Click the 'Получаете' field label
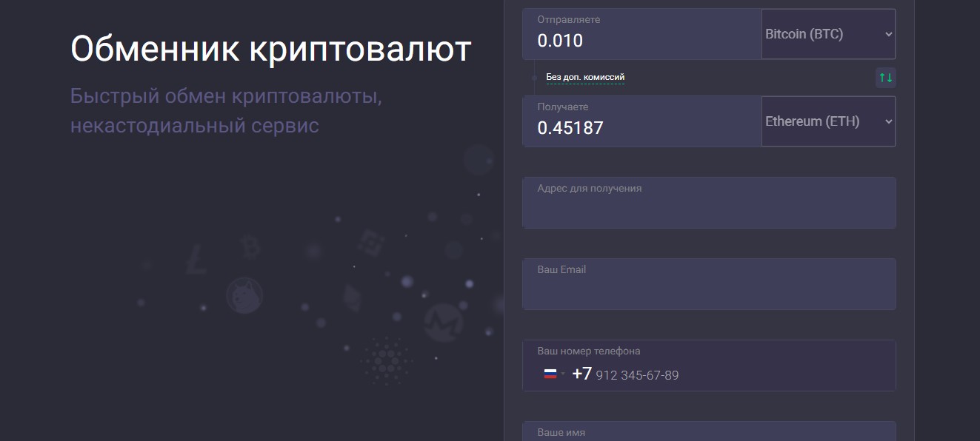This screenshot has width=980, height=441. pos(563,107)
